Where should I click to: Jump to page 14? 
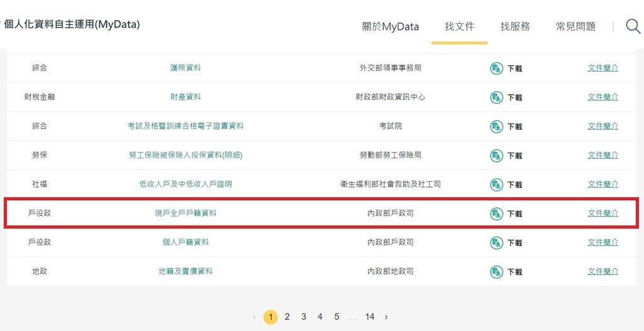370,317
